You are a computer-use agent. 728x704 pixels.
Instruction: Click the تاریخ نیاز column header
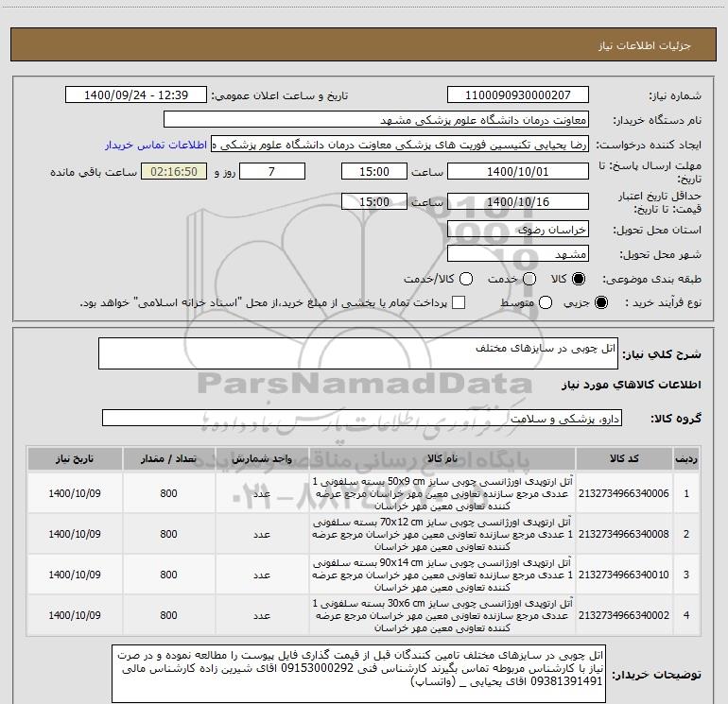75,459
